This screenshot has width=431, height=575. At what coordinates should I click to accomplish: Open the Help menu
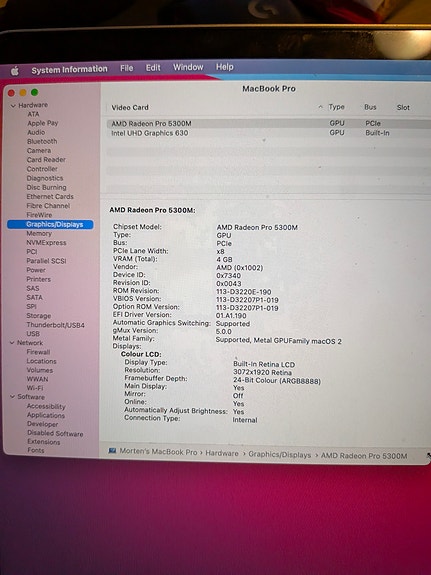[224, 67]
